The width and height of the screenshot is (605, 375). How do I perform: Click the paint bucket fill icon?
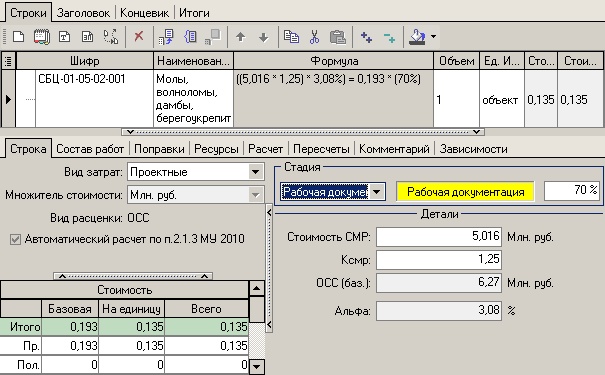(417, 37)
